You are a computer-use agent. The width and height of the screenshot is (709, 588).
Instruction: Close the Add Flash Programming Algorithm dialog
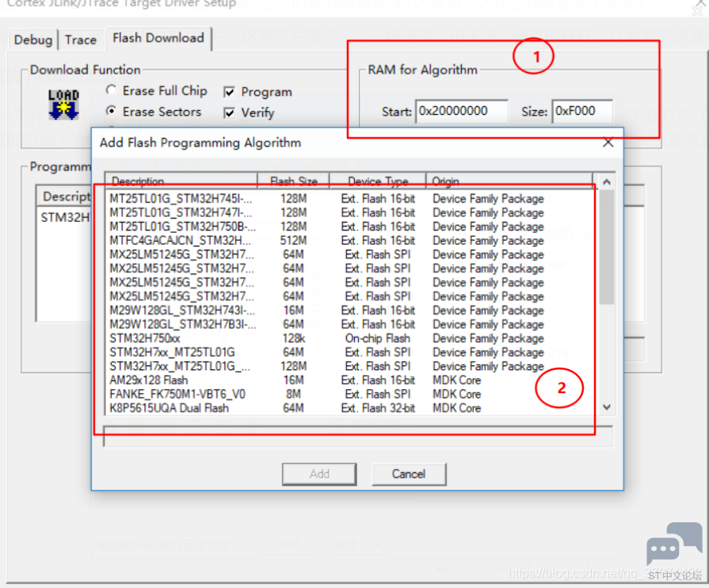pyautogui.click(x=608, y=143)
